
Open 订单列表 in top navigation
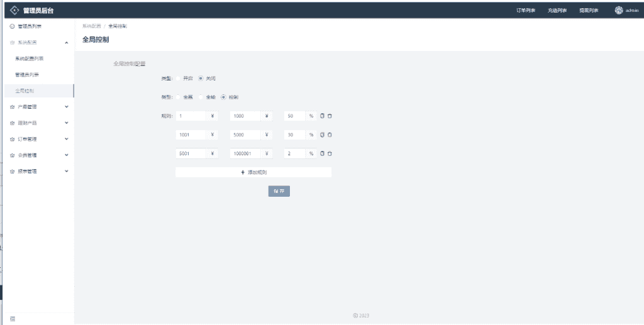[x=526, y=10]
